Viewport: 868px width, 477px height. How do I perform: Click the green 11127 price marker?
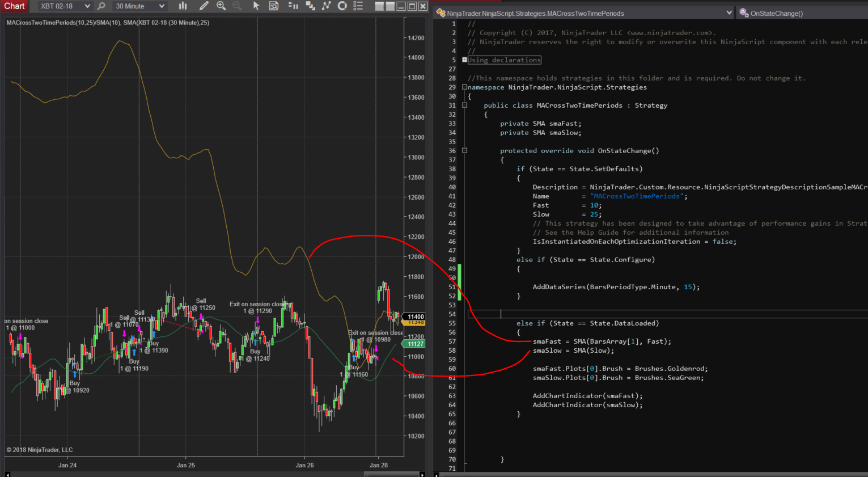(x=414, y=344)
